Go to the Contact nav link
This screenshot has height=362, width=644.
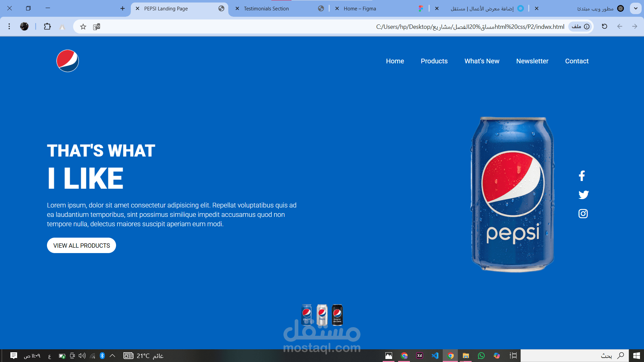pyautogui.click(x=577, y=61)
